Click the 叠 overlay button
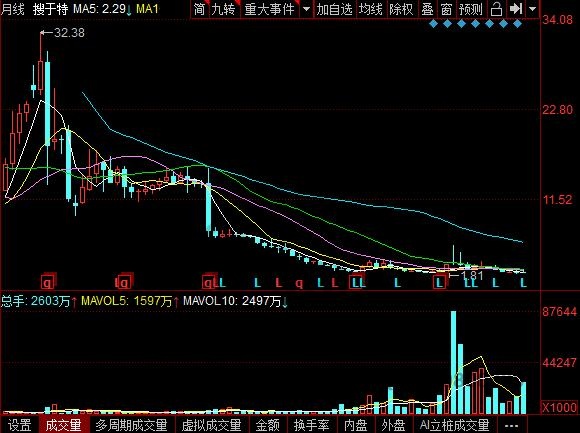580x433 pixels. tap(427, 9)
